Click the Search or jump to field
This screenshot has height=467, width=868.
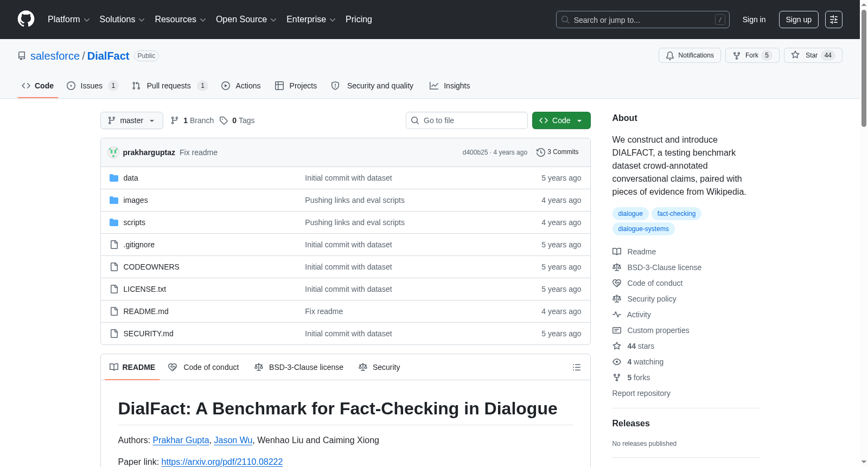tap(643, 20)
